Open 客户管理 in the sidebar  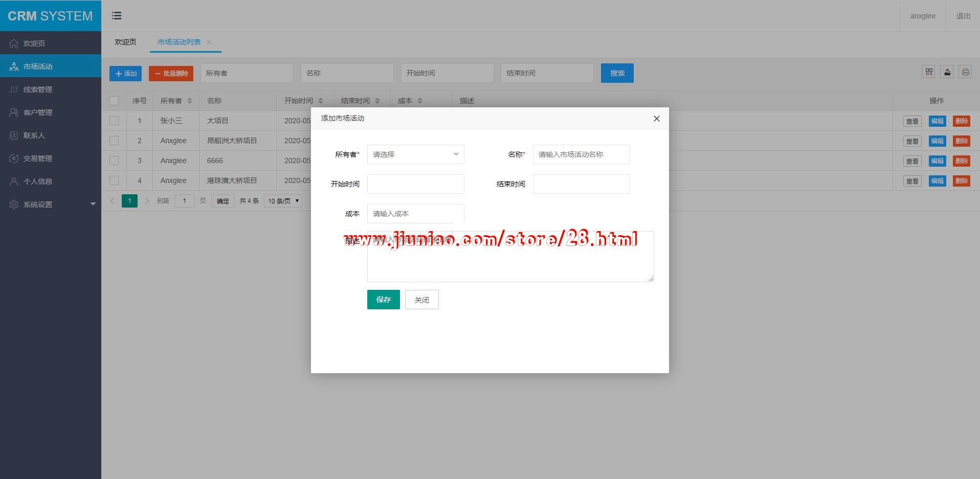point(51,112)
